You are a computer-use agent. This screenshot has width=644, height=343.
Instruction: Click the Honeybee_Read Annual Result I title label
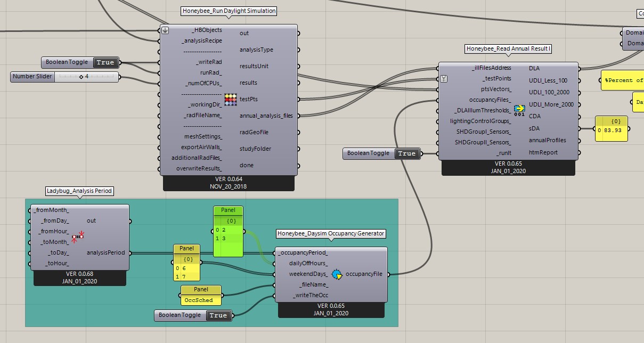pos(508,49)
